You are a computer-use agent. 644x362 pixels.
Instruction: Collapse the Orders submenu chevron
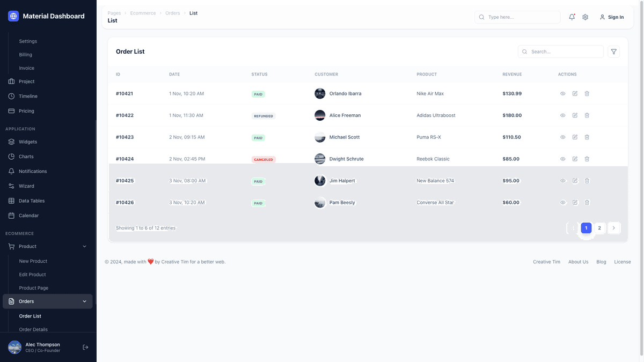pos(84,301)
